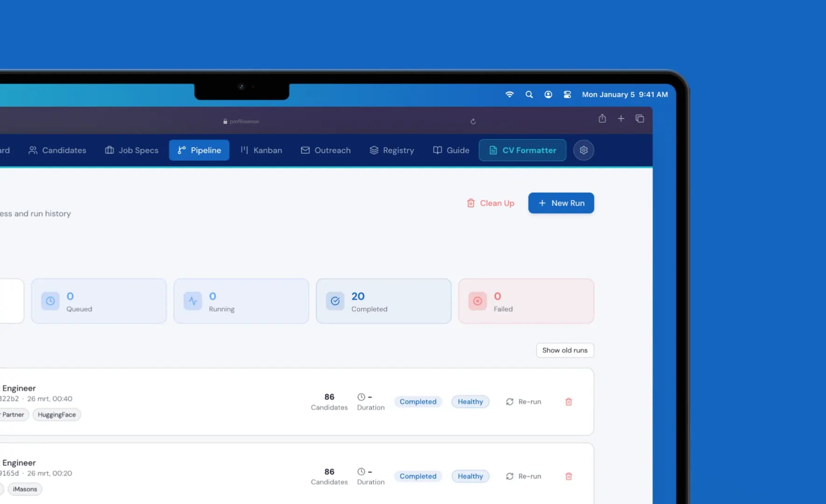Image resolution: width=826 pixels, height=504 pixels.
Task: Click the browser share icon
Action: (x=602, y=119)
